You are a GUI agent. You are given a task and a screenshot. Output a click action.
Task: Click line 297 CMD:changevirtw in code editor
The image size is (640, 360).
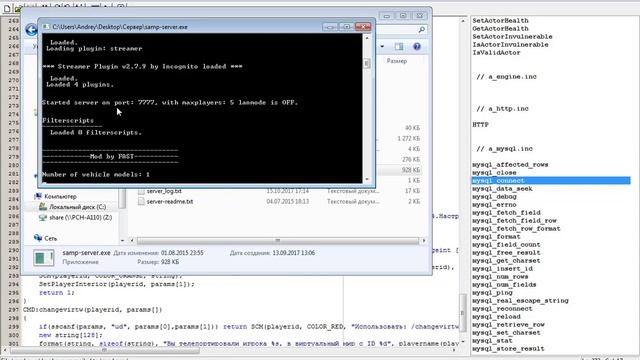[92, 309]
